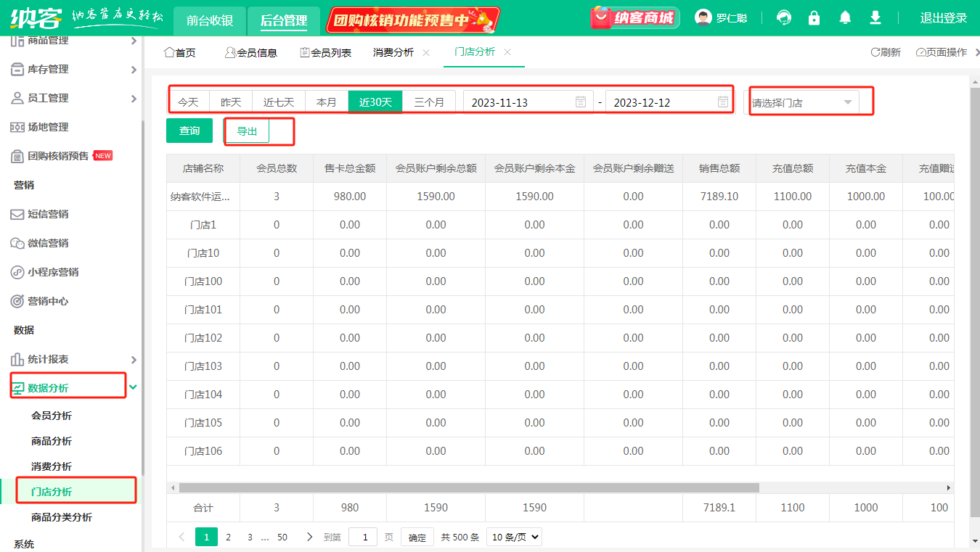Select the 三个月 date range option
980x552 pixels.
[429, 102]
